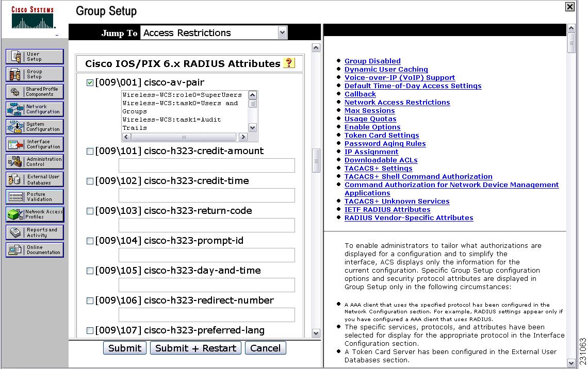
Task: Open the Callback help link
Action: point(360,94)
